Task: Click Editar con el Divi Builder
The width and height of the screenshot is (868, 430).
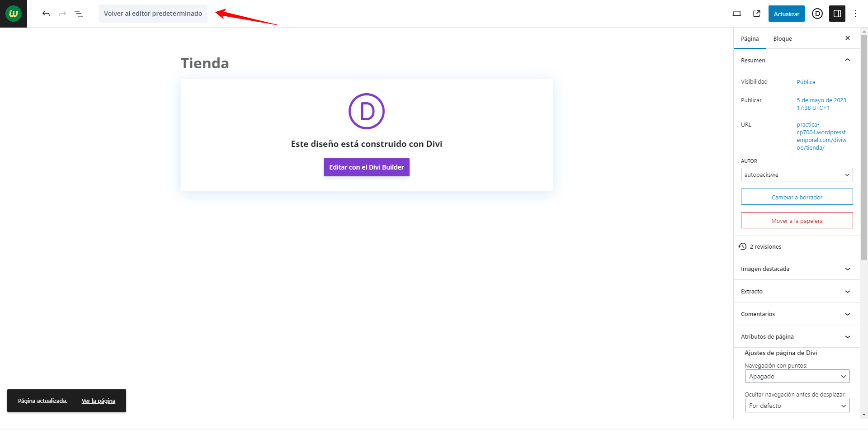Action: click(367, 167)
